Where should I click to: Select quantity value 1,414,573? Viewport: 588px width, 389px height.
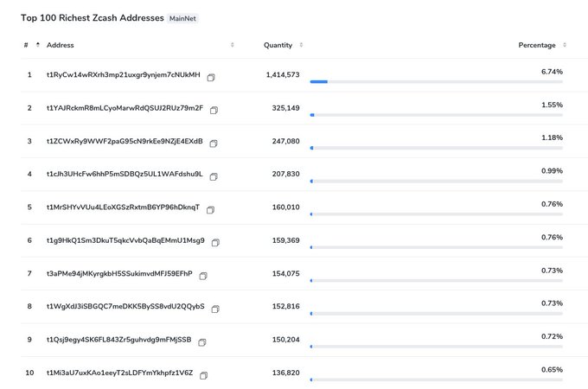[283, 74]
